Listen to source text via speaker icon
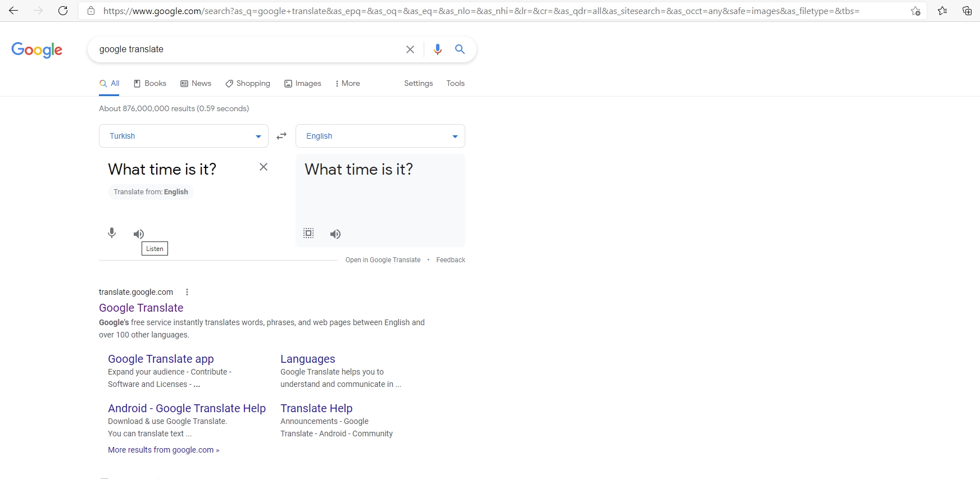The image size is (980, 479). pyautogui.click(x=139, y=234)
